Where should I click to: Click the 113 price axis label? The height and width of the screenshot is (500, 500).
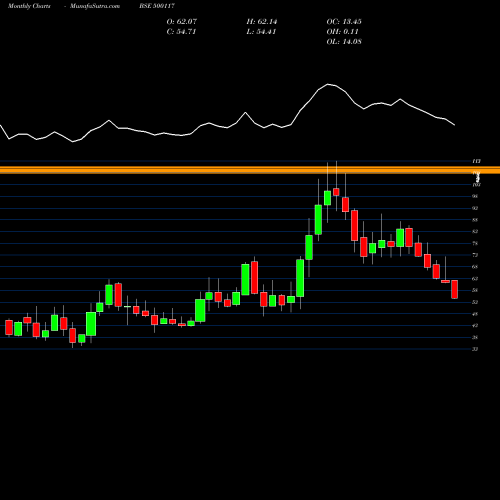(476, 161)
